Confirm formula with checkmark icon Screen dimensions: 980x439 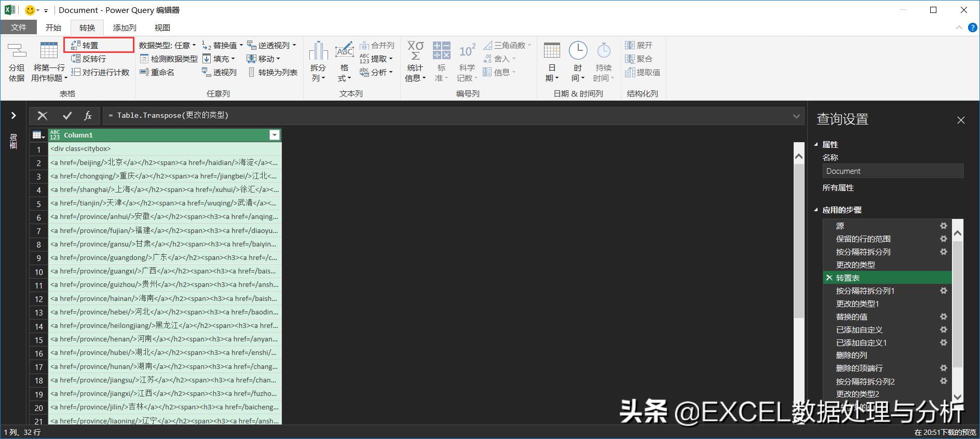[67, 116]
